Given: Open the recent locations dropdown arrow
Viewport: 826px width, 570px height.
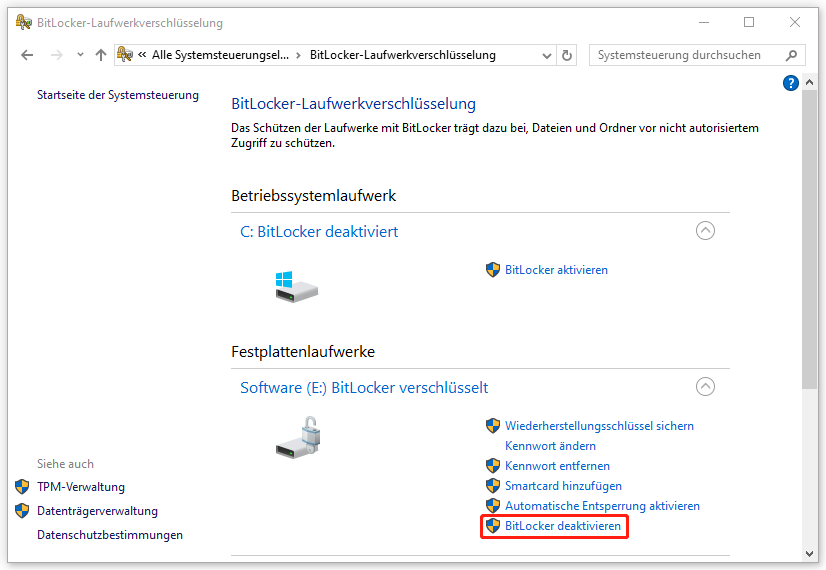Looking at the screenshot, I should pos(80,55).
